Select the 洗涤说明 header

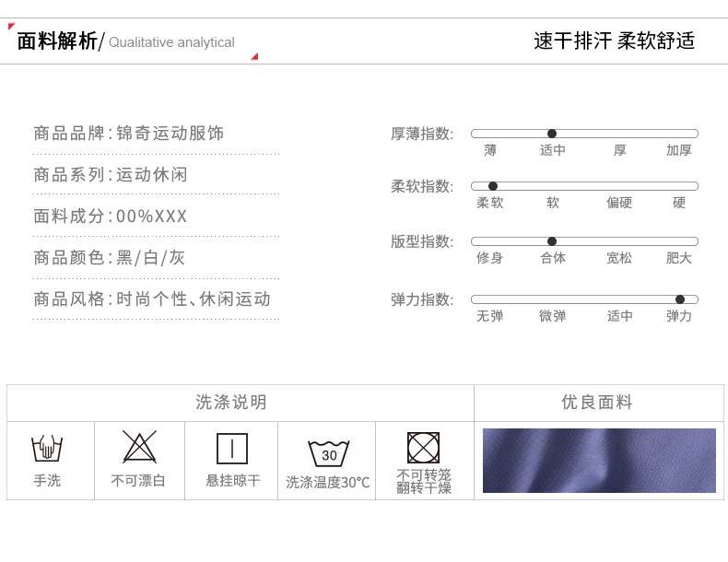230,403
